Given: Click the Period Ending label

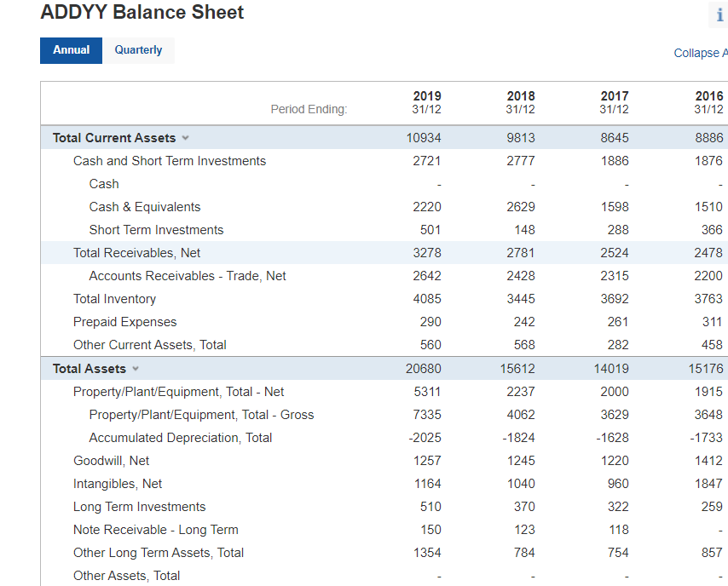Looking at the screenshot, I should (309, 110).
